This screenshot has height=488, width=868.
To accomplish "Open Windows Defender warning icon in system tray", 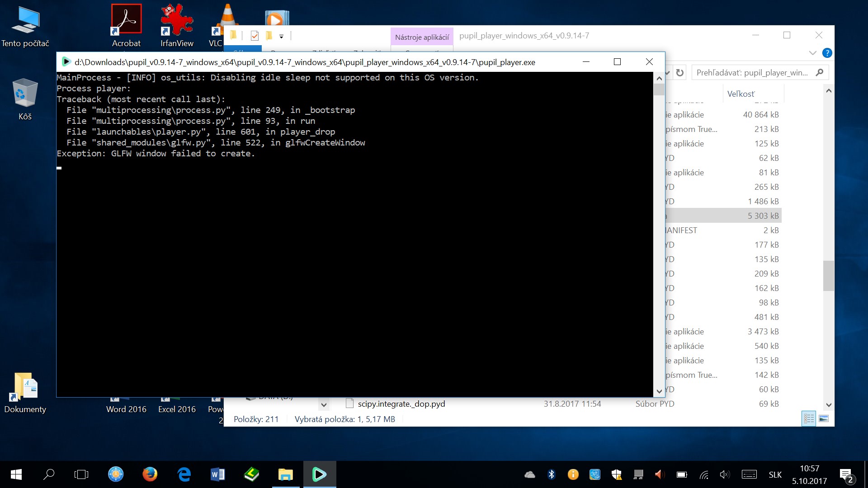I will [617, 474].
